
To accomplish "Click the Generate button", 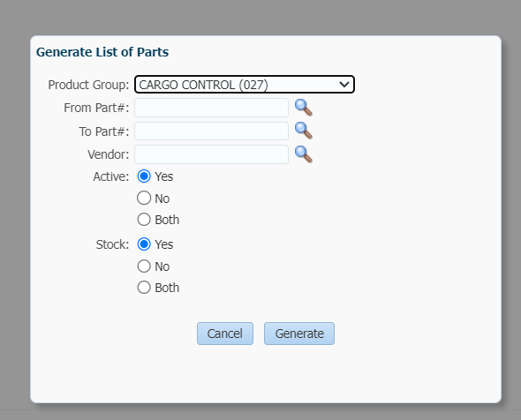I will click(x=299, y=334).
